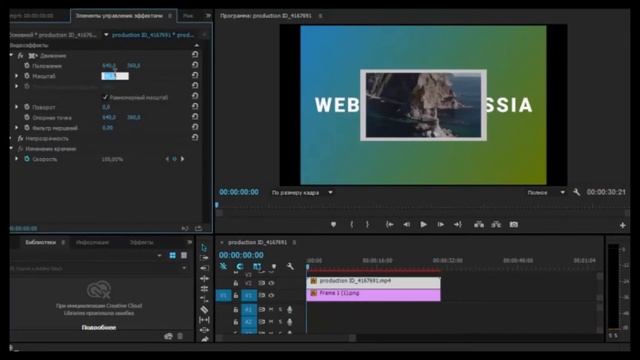Select the production ID_4167691 sequence tab
The image size is (640, 360).
pyautogui.click(x=258, y=242)
